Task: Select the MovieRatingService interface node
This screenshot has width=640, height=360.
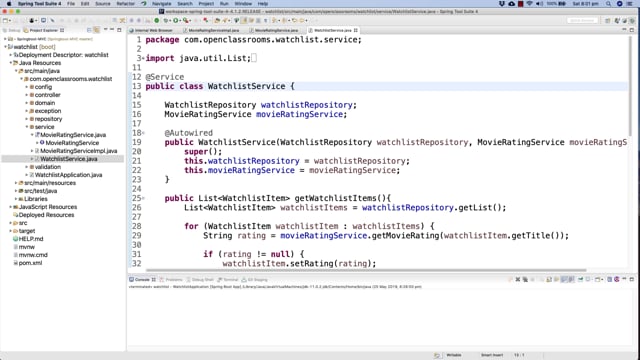Action: 72,143
